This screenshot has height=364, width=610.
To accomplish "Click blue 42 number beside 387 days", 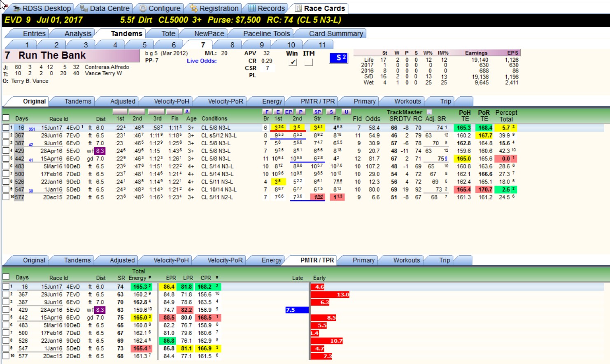I will click(31, 145).
